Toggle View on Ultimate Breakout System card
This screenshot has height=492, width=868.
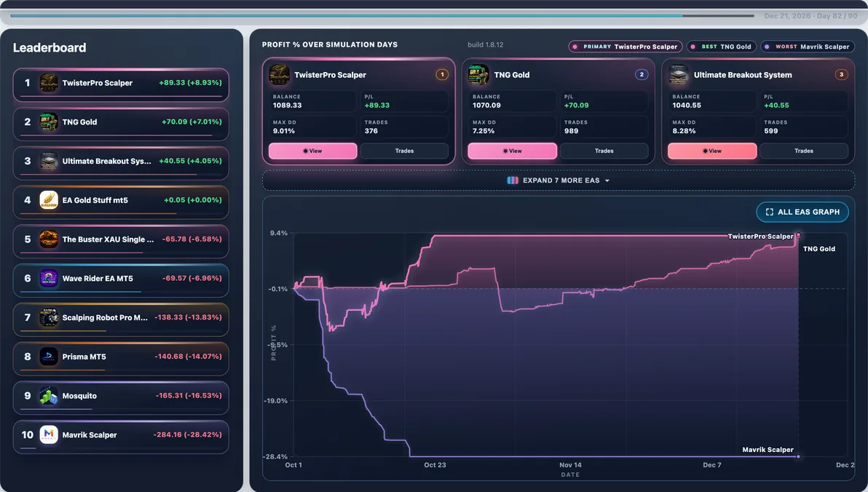click(712, 151)
